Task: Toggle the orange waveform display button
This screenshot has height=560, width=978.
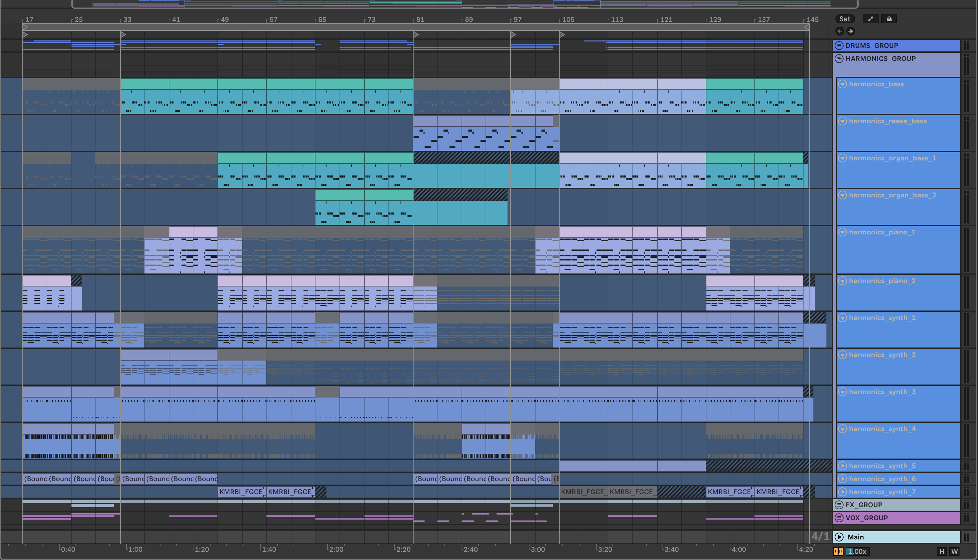Action: pyautogui.click(x=838, y=551)
